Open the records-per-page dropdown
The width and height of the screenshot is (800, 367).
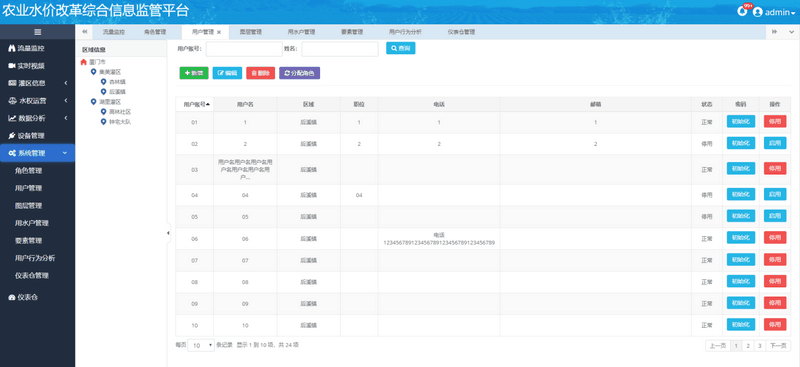(x=202, y=346)
